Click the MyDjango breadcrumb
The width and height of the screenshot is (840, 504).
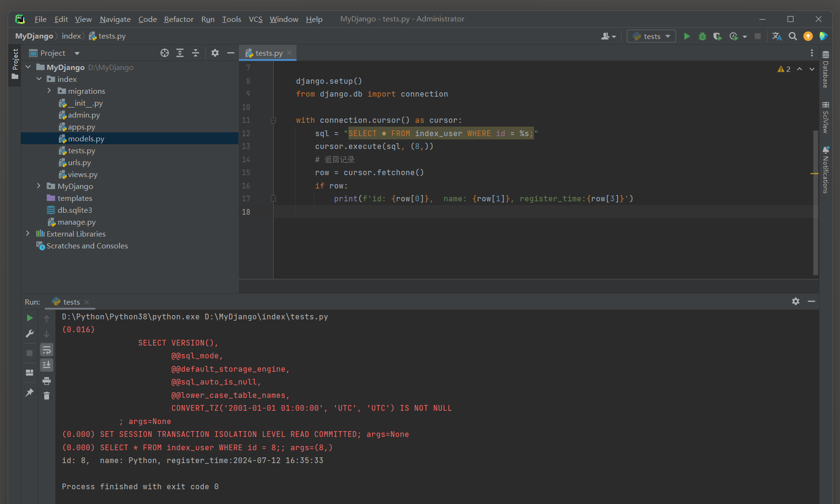coord(34,36)
